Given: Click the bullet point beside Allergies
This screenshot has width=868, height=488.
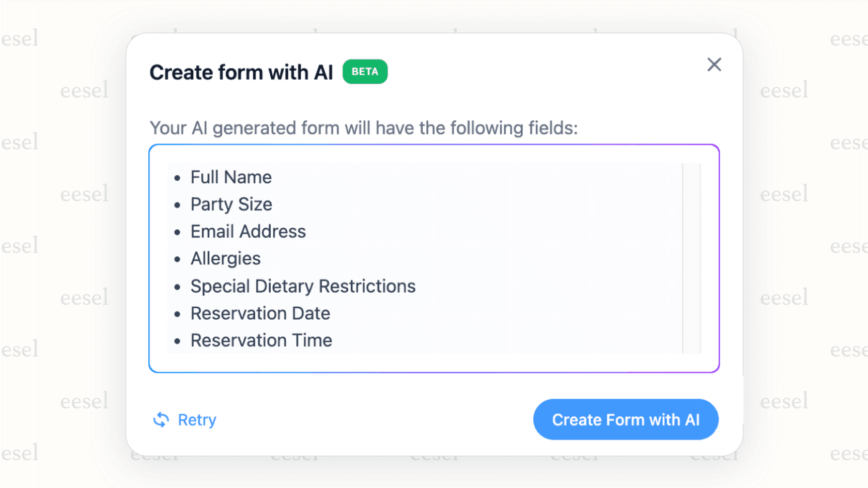Looking at the screenshot, I should coord(177,260).
